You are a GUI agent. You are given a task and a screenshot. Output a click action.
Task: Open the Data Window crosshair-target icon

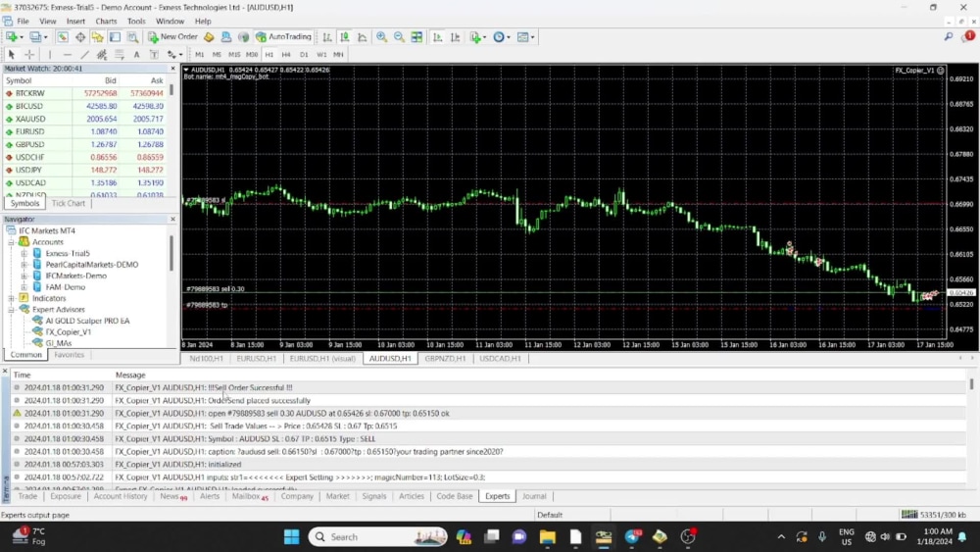(80, 37)
